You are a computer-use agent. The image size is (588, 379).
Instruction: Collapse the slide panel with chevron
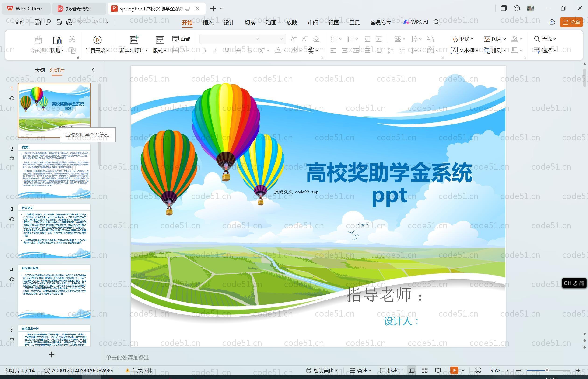click(93, 70)
